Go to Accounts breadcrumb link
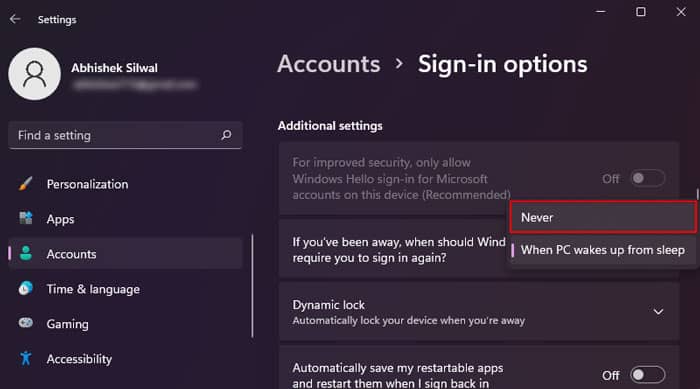This screenshot has width=700, height=389. [329, 64]
